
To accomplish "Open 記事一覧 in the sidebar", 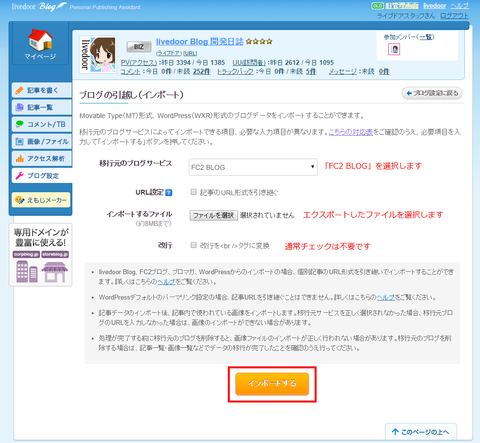I will click(x=42, y=107).
